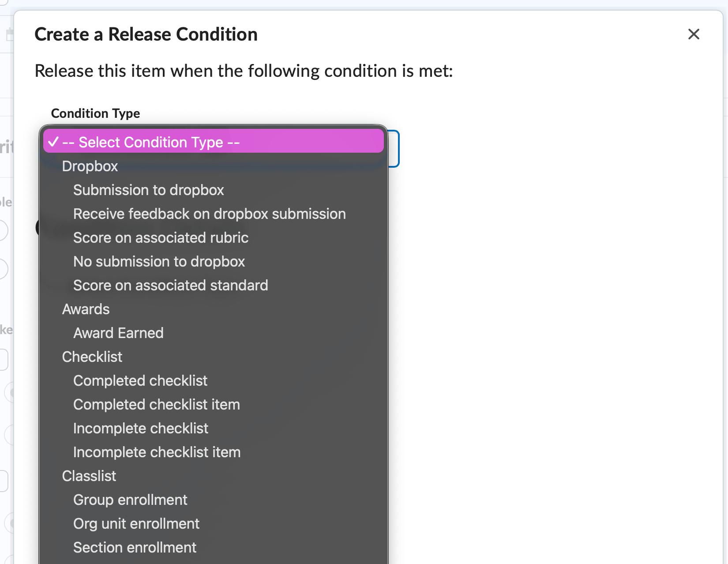The height and width of the screenshot is (564, 728).
Task: Select "Incomplete checklist" condition
Action: pos(141,428)
